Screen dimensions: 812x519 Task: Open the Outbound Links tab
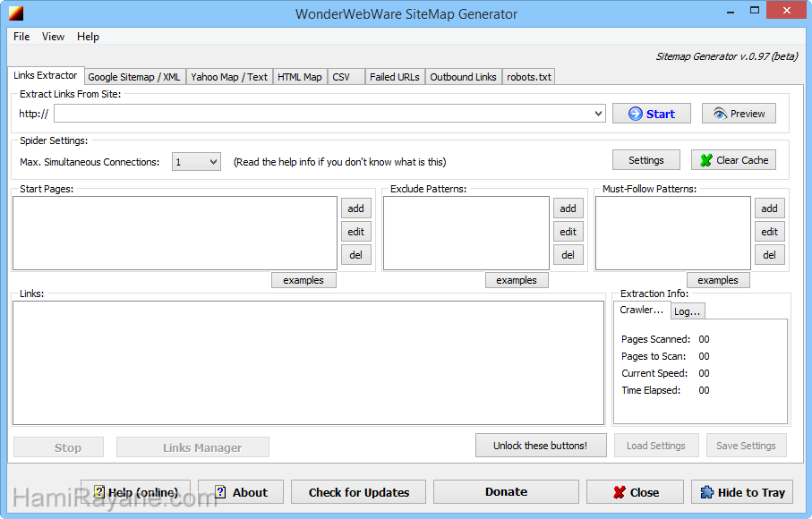click(463, 77)
